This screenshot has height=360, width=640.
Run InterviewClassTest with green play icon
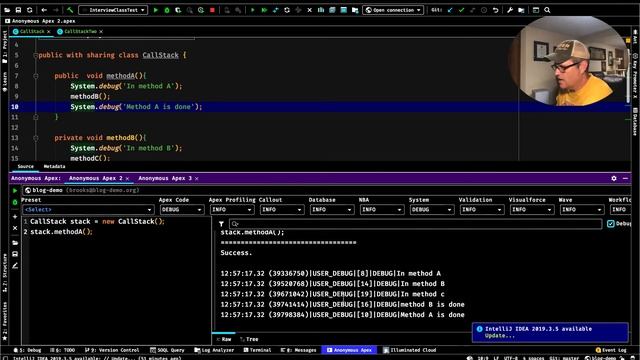(x=156, y=10)
